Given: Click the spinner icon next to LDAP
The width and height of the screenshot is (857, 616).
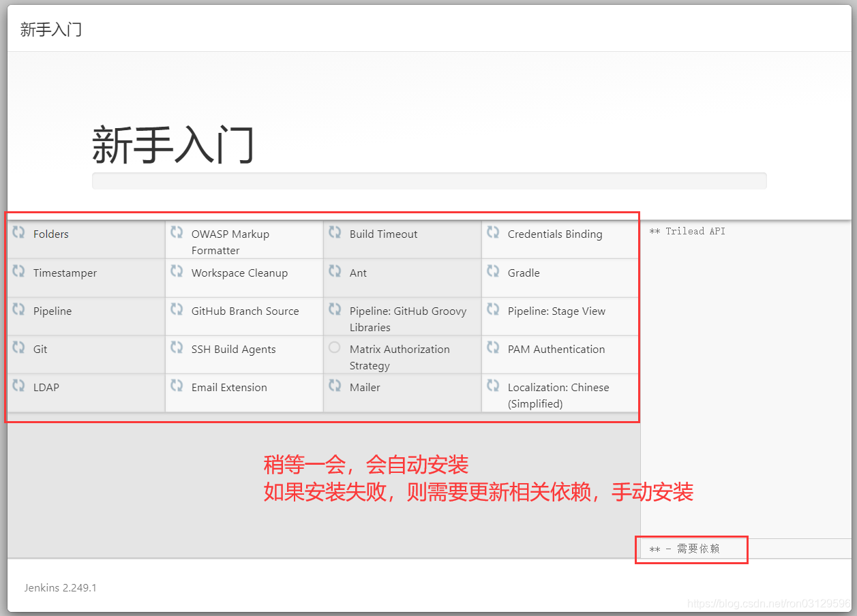Looking at the screenshot, I should click(x=18, y=386).
